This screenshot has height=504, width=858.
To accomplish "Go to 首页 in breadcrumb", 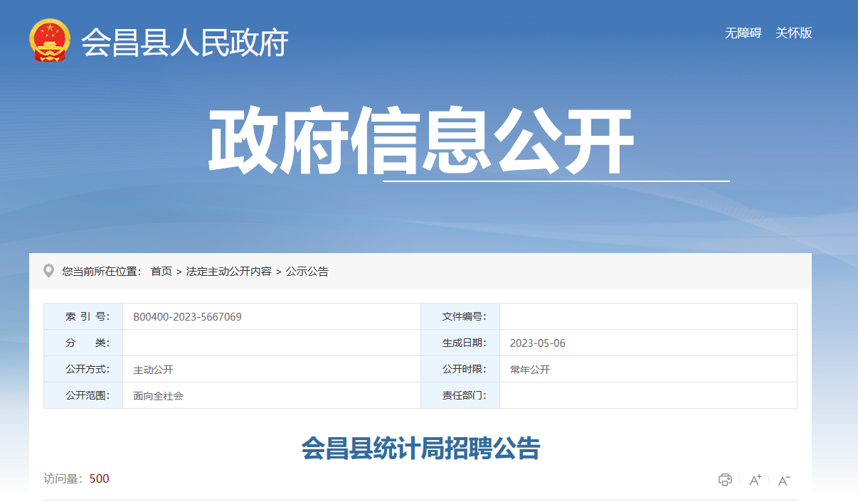I will coord(161,272).
